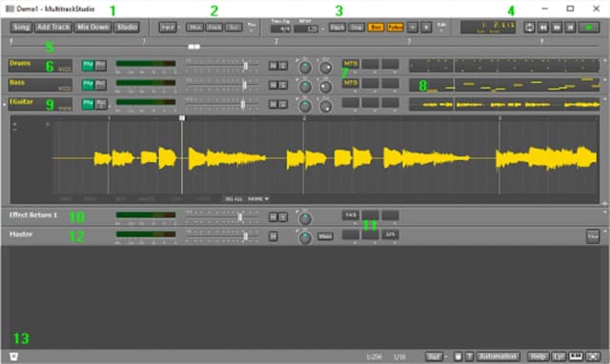Select the Drums track name box

[40, 66]
